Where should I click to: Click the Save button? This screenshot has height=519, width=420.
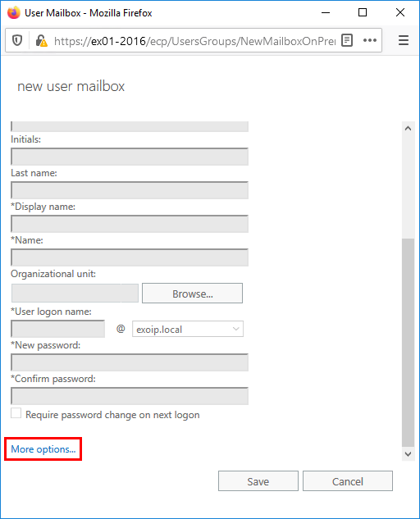[258, 481]
